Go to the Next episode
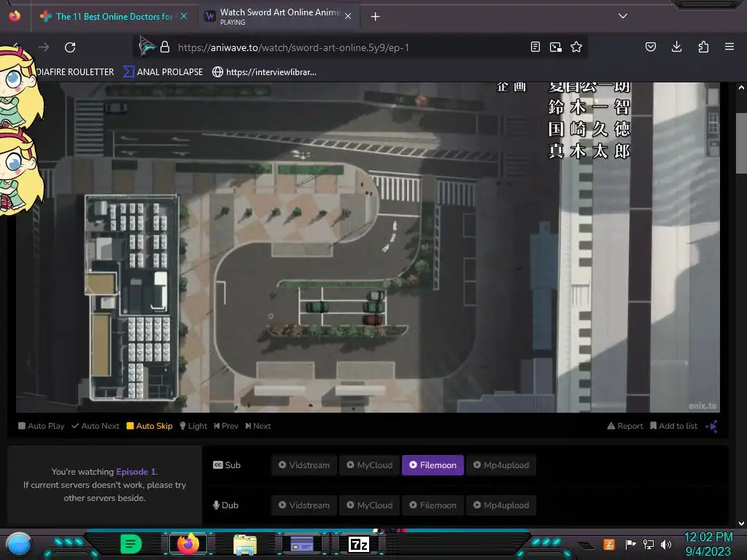Screen dimensions: 747x560 258,426
